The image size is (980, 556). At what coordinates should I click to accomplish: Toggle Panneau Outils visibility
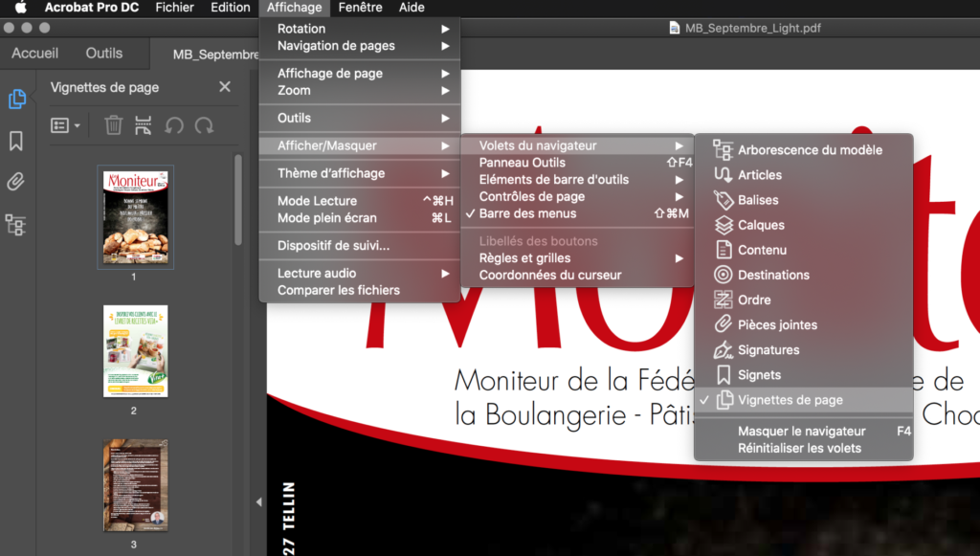pyautogui.click(x=523, y=163)
